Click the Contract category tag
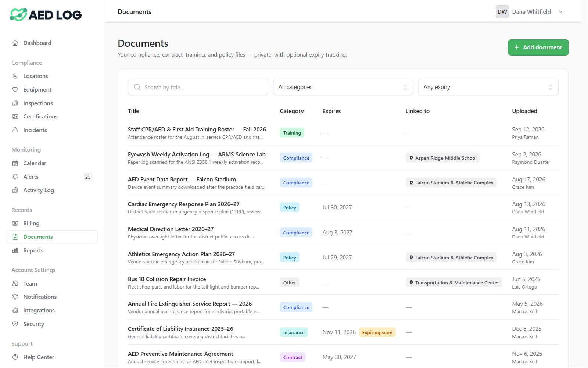 pyautogui.click(x=293, y=357)
